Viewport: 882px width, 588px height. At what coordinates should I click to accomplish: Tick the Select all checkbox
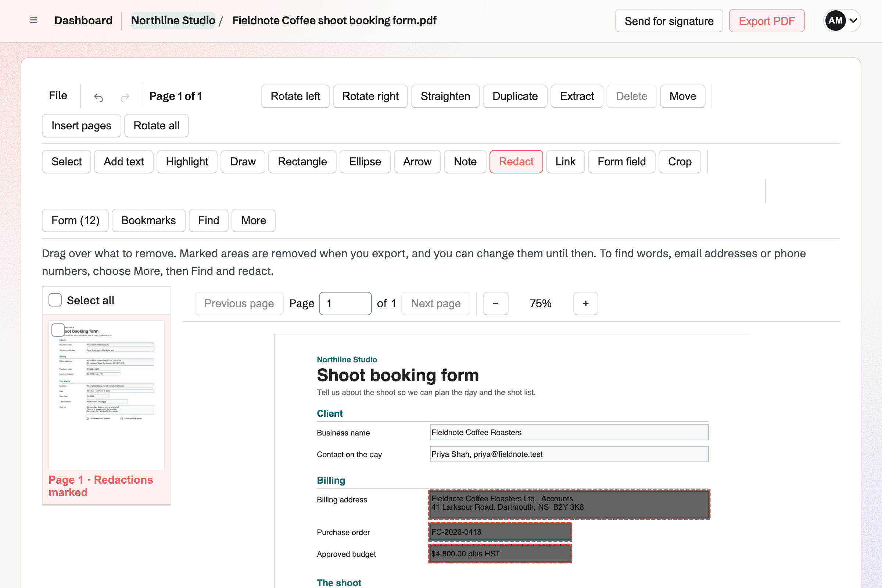point(55,300)
